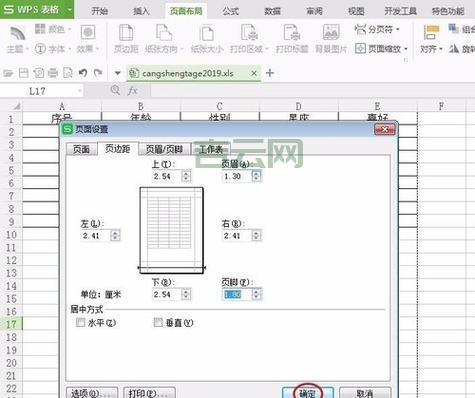Switch to the 开发工具 ribbon tab
This screenshot has width=475, height=398.
[400, 11]
